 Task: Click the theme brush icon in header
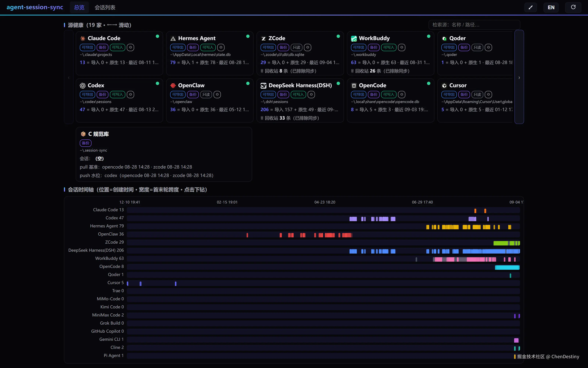(530, 7)
